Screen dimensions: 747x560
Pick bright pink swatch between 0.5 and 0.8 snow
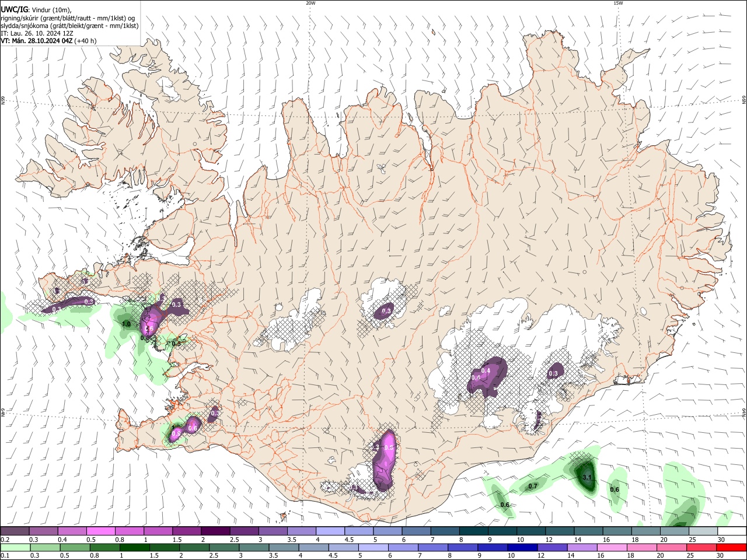pyautogui.click(x=100, y=531)
